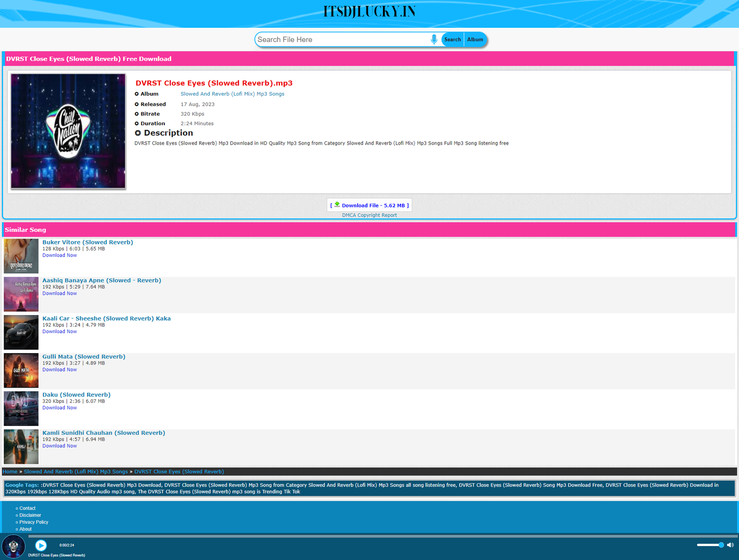This screenshot has height=560, width=739.
Task: Open the DMCA Copyright Report link
Action: coord(369,215)
